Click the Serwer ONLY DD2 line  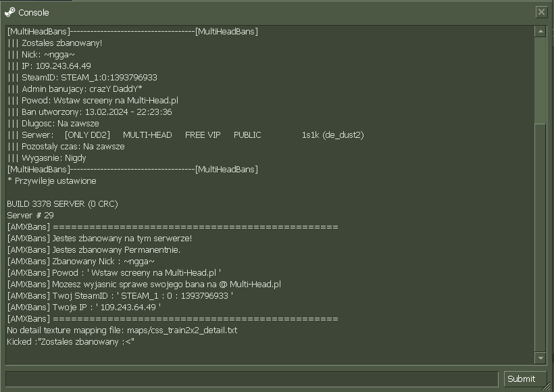pos(185,135)
